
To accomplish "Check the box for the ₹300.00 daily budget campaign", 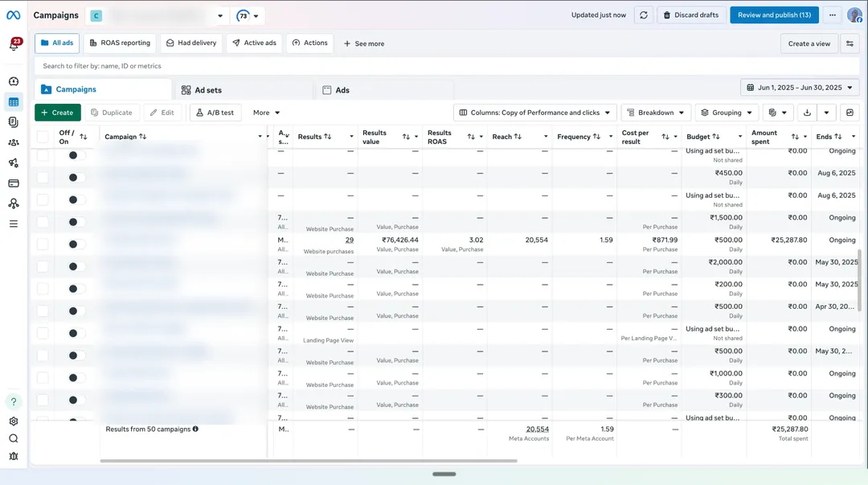I will click(x=43, y=401).
